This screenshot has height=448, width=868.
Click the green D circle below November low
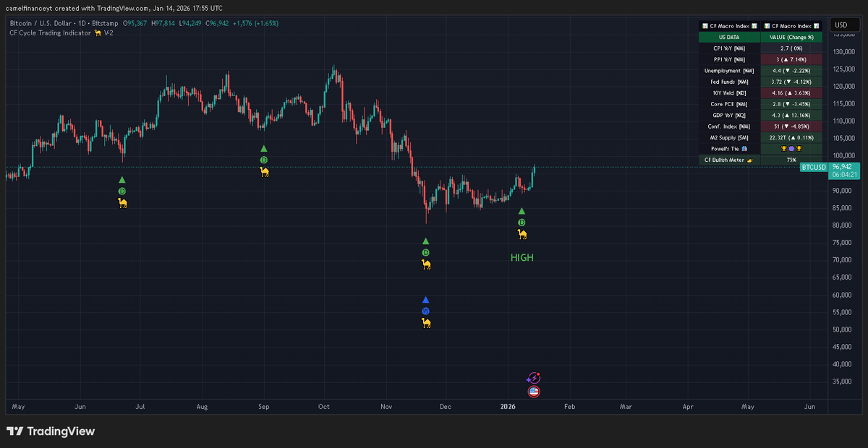[426, 252]
